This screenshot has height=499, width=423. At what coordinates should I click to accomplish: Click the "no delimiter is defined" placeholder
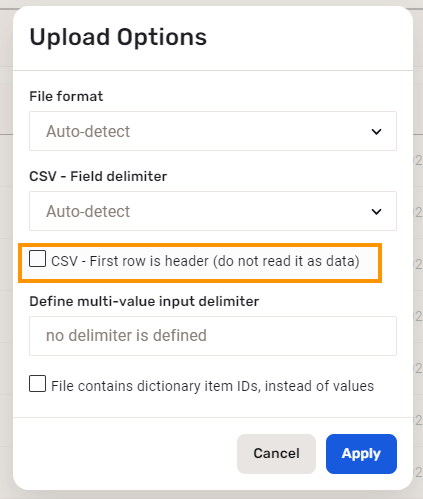click(126, 335)
